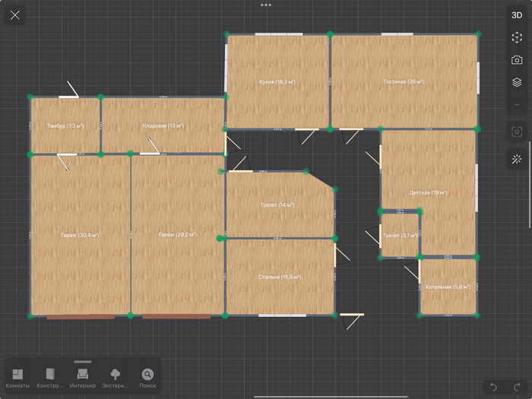
Task: Tap the camera snapshot icon
Action: (x=517, y=60)
